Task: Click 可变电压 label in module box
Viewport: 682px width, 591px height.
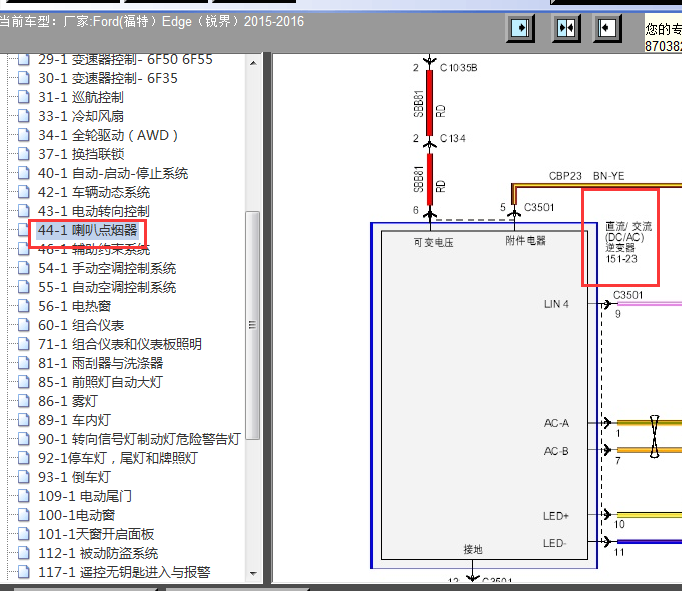Action: click(434, 243)
